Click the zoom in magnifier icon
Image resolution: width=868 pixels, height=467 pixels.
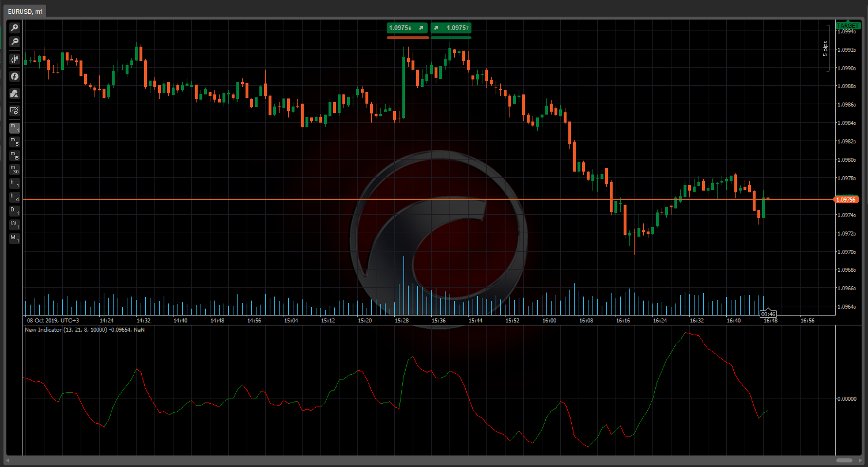(x=14, y=28)
